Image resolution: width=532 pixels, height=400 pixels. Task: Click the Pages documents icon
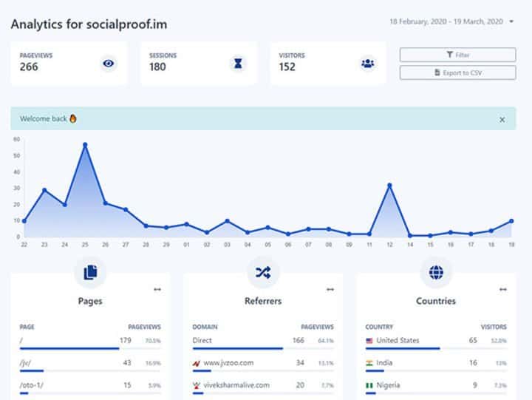[90, 273]
